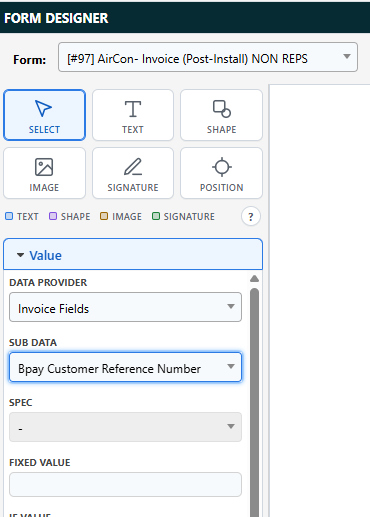
Task: Open the Form selection dropdown
Action: click(x=208, y=57)
